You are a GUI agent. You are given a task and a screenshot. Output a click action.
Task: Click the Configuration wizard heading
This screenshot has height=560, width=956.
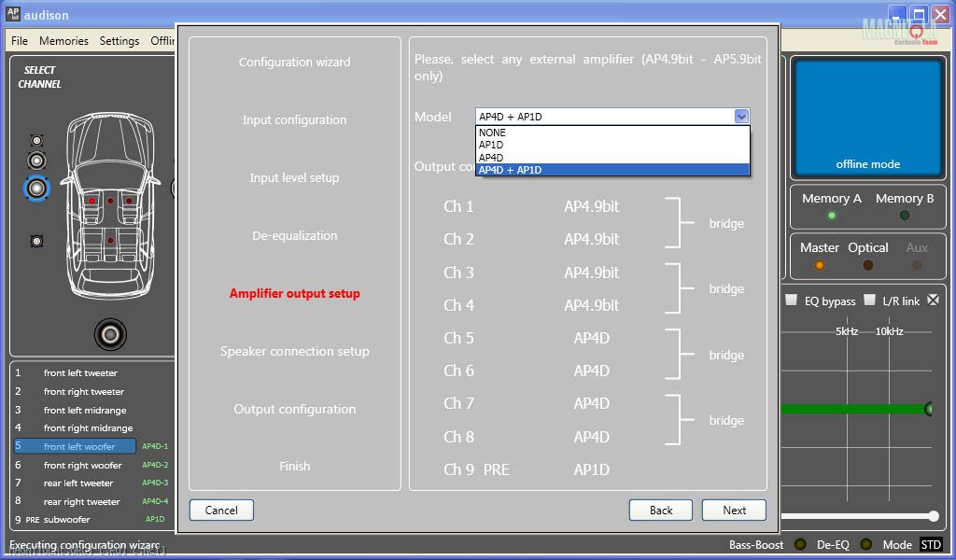[294, 63]
